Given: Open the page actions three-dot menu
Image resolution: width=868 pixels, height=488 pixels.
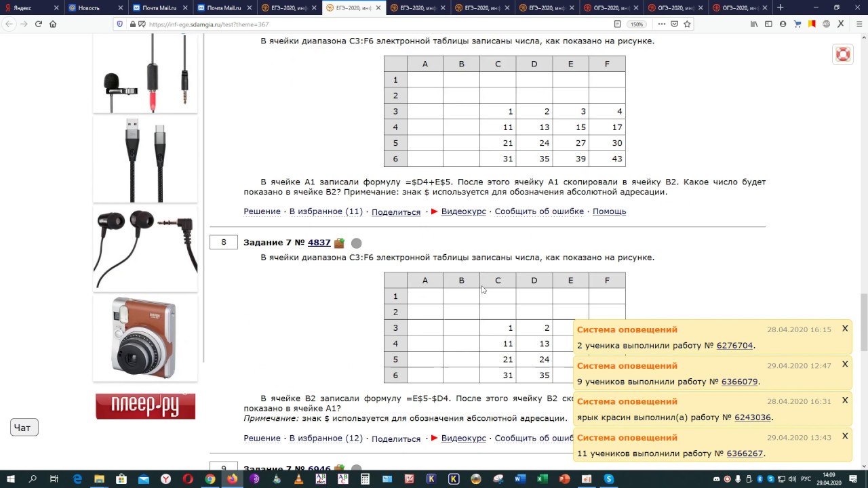Looking at the screenshot, I should [x=661, y=24].
